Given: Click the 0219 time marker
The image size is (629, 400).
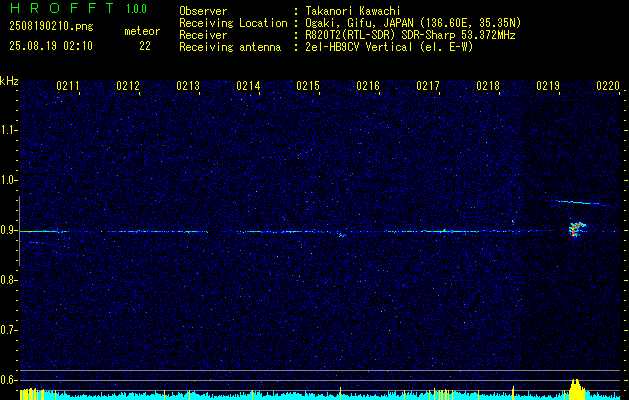Looking at the screenshot, I should 548,86.
